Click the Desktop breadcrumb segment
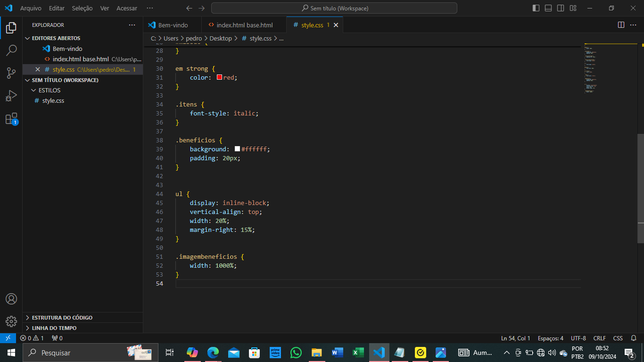 (221, 38)
